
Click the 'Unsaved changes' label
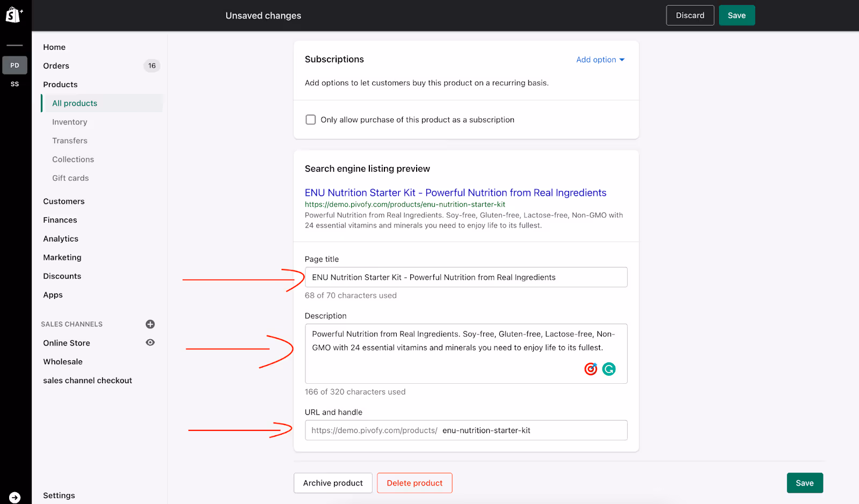263,16
